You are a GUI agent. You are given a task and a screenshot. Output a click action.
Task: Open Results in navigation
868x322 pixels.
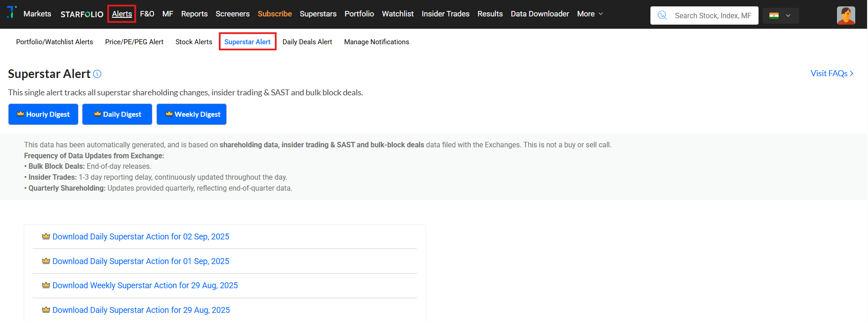click(x=490, y=14)
